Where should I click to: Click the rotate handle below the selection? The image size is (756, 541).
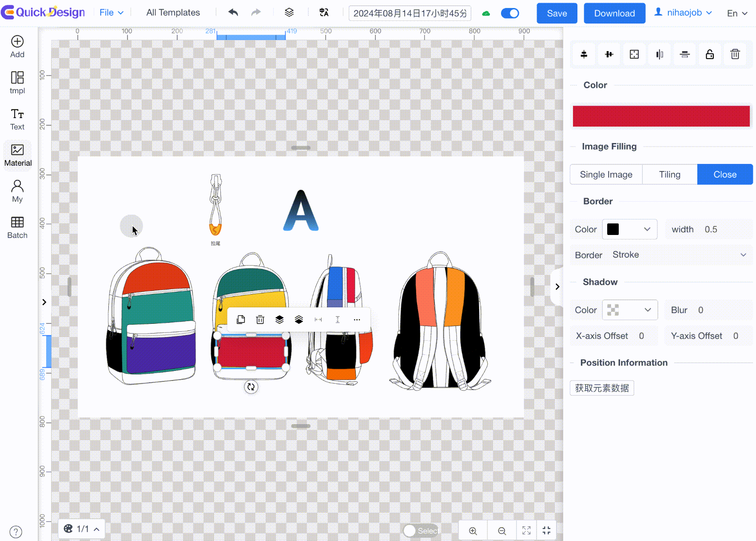point(251,387)
